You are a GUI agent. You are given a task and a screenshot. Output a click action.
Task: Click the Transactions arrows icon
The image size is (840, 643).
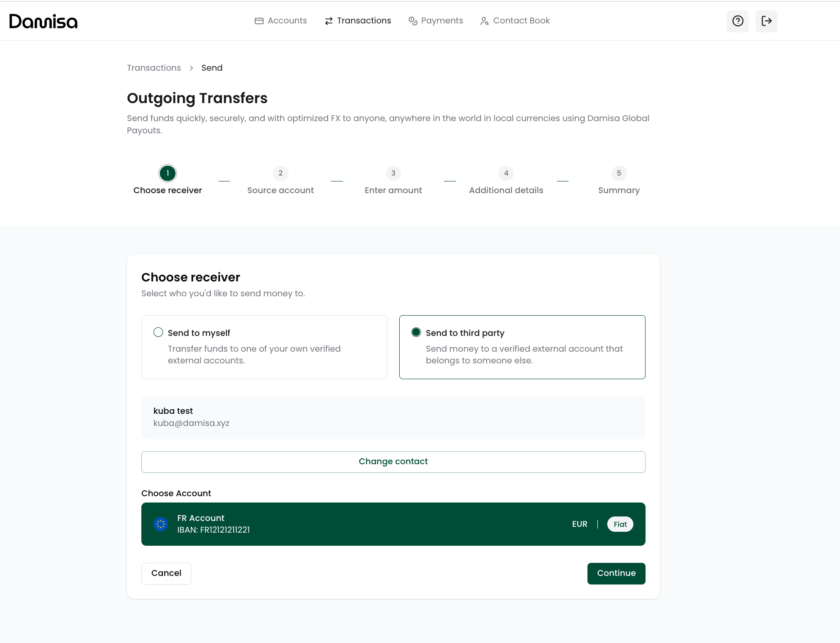coord(329,21)
